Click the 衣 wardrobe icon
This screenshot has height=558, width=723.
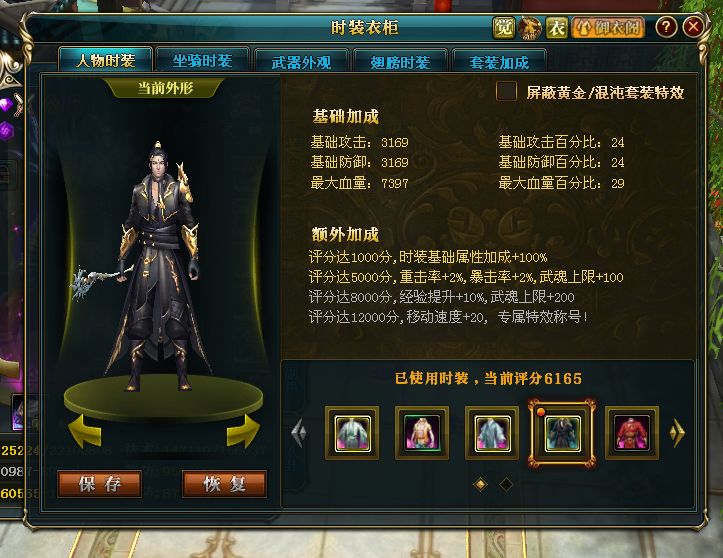coord(557,28)
